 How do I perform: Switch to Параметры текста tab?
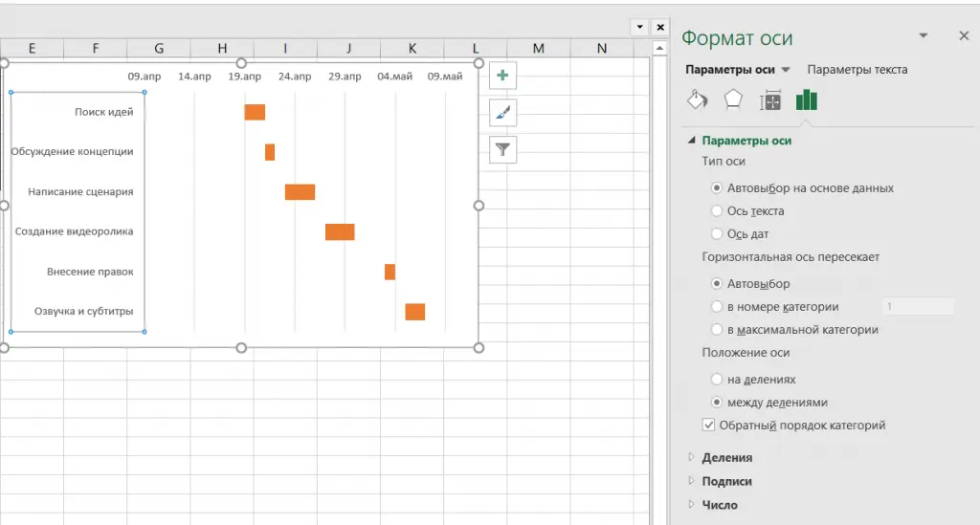coord(857,70)
